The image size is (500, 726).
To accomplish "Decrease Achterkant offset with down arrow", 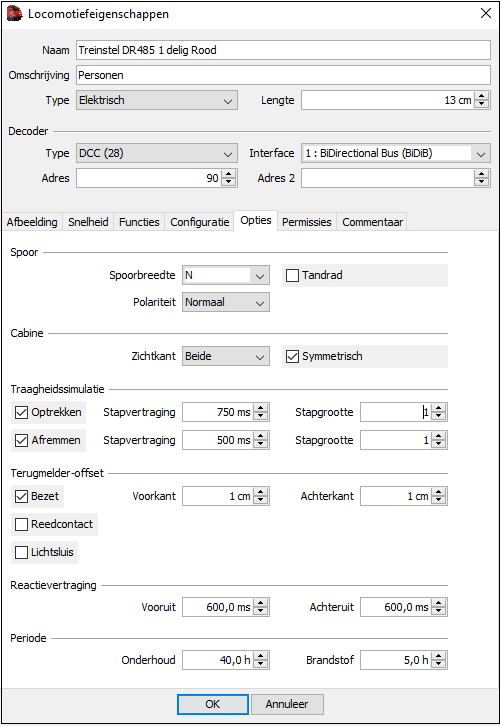I will point(438,500).
